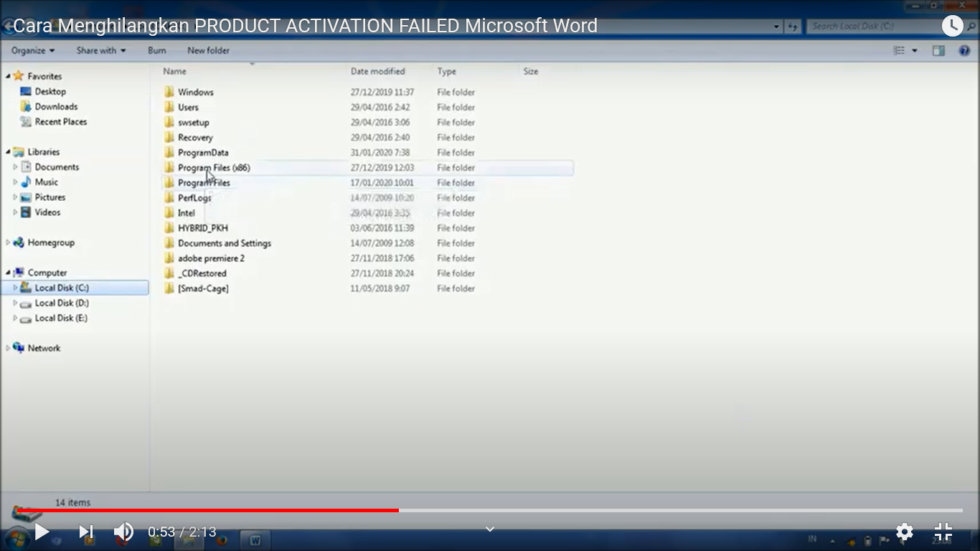Toggle the preview pane icon
The height and width of the screenshot is (551, 980).
pos(938,51)
